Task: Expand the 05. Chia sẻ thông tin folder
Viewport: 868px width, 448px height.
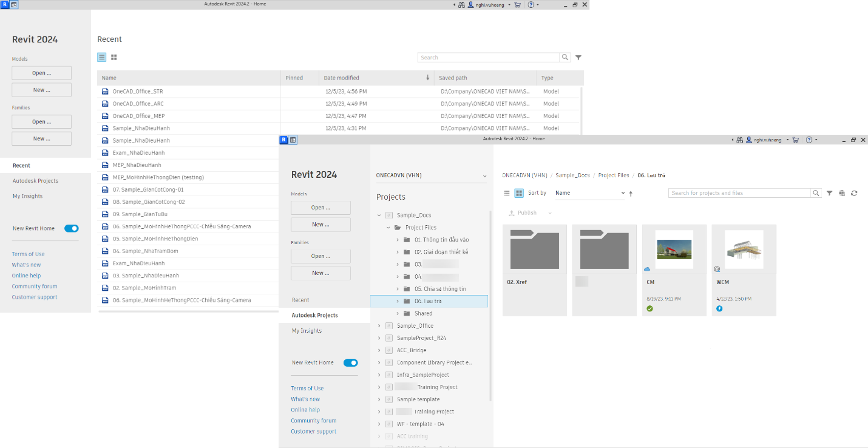Action: (398, 289)
